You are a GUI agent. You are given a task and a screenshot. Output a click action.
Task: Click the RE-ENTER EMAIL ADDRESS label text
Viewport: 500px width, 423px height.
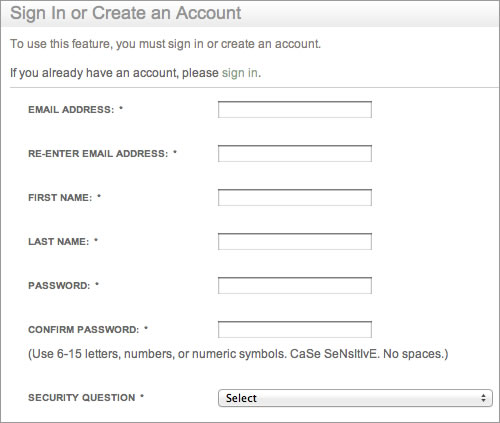point(98,154)
